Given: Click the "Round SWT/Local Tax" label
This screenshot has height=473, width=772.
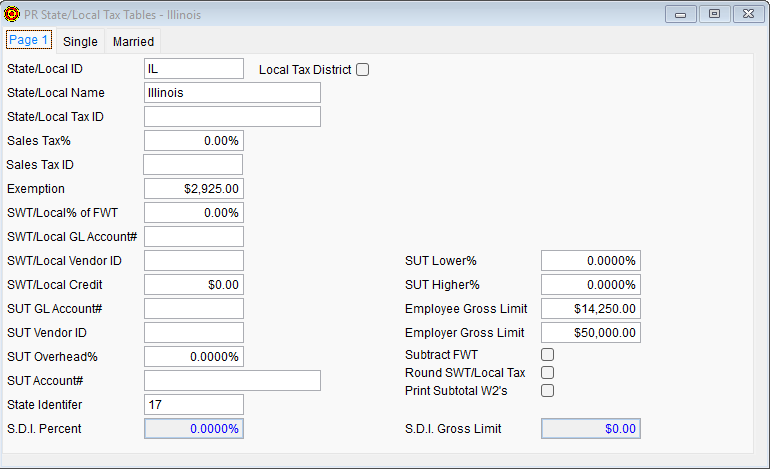Looking at the screenshot, I should 465,373.
